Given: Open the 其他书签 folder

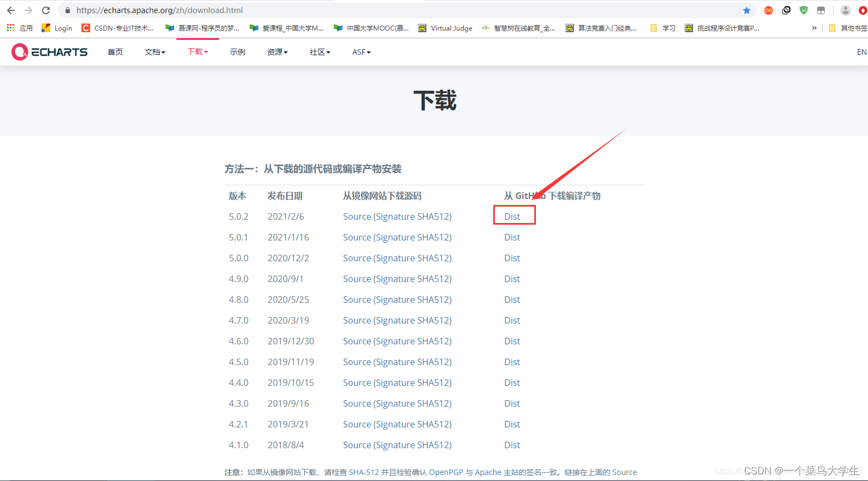Looking at the screenshot, I should [x=848, y=28].
